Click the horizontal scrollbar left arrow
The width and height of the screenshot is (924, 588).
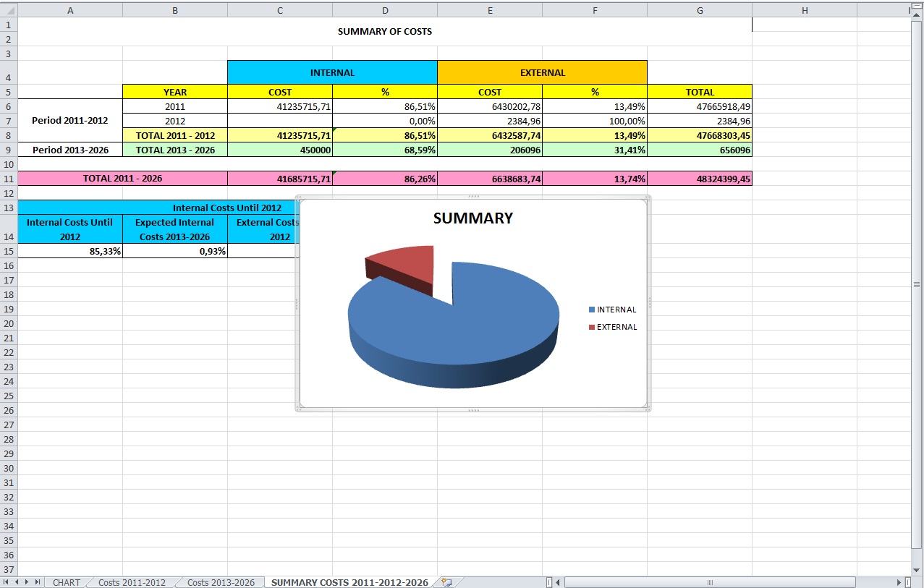(558, 582)
